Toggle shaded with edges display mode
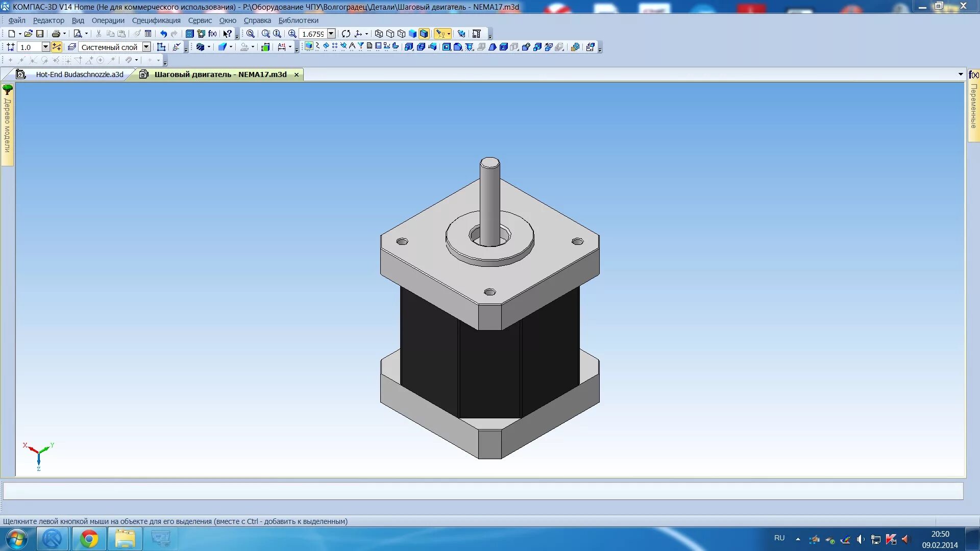The width and height of the screenshot is (980, 551). tap(424, 34)
